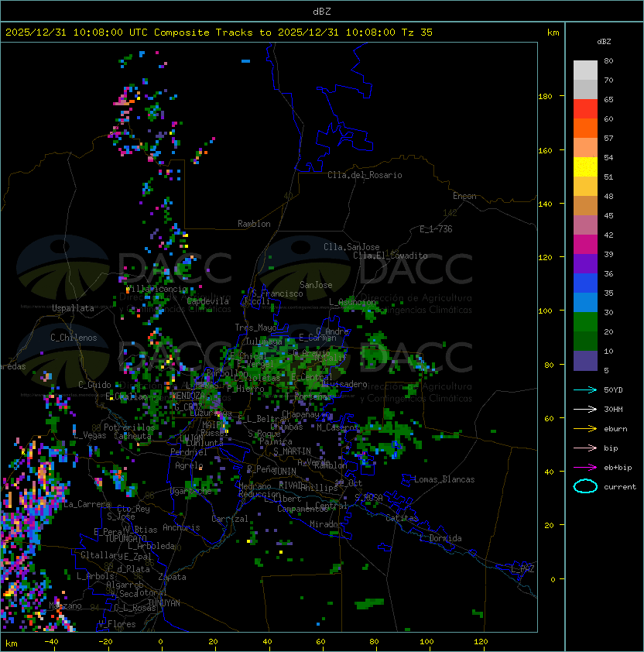Click the L_Dormida label on map
Viewport: 644px width, 652px height.
[440, 538]
